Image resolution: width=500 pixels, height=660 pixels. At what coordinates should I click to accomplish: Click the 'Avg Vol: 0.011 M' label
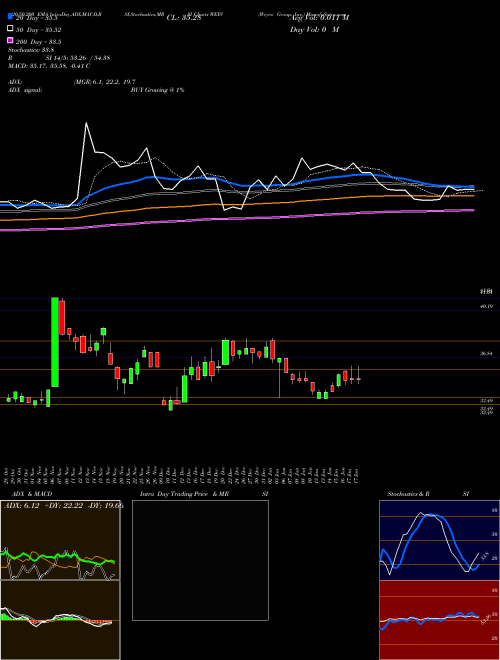319,18
